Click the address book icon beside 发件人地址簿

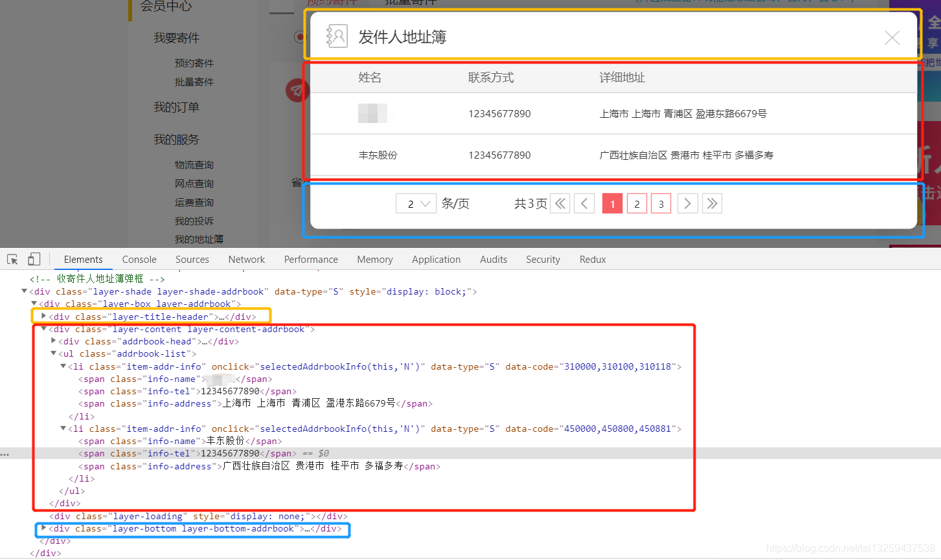tap(337, 36)
